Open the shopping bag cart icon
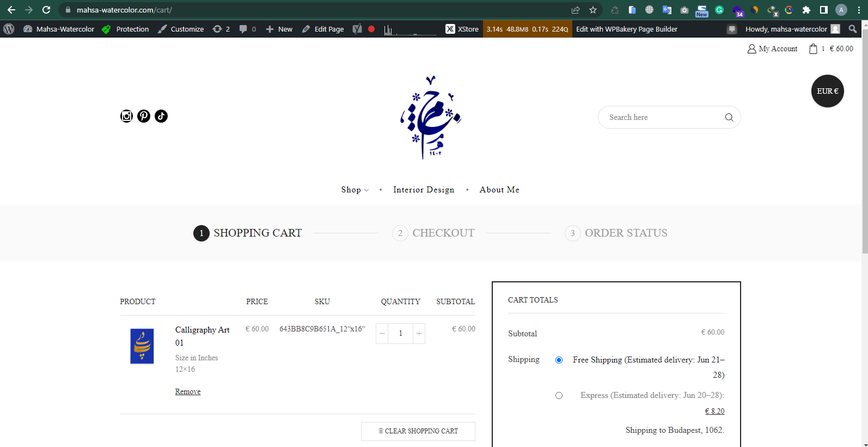The image size is (868, 447). click(813, 49)
